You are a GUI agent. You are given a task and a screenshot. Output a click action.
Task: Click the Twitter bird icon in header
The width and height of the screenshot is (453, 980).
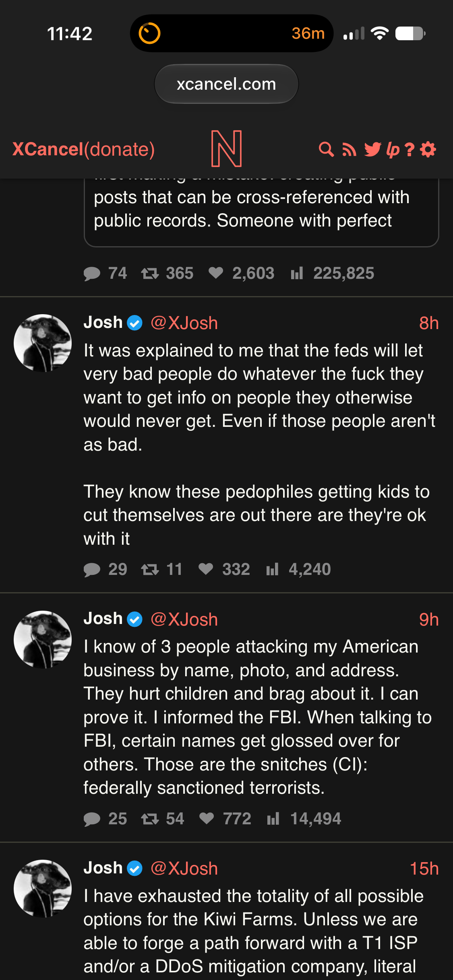point(372,149)
